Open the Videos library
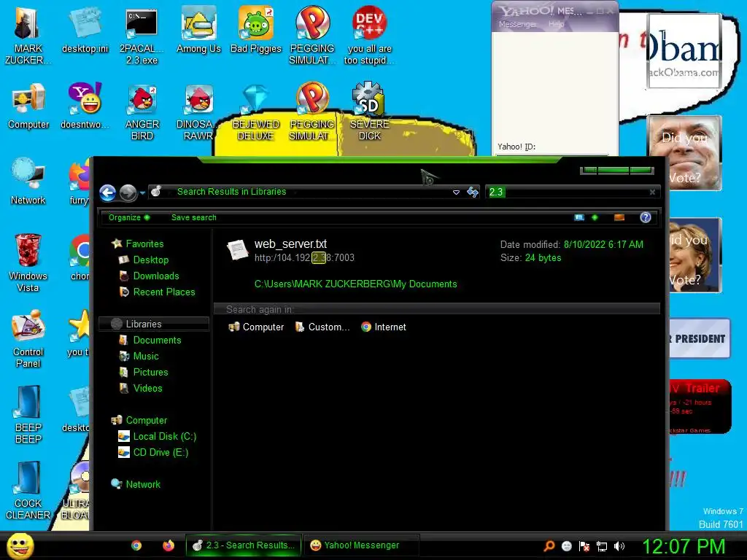 click(141, 389)
